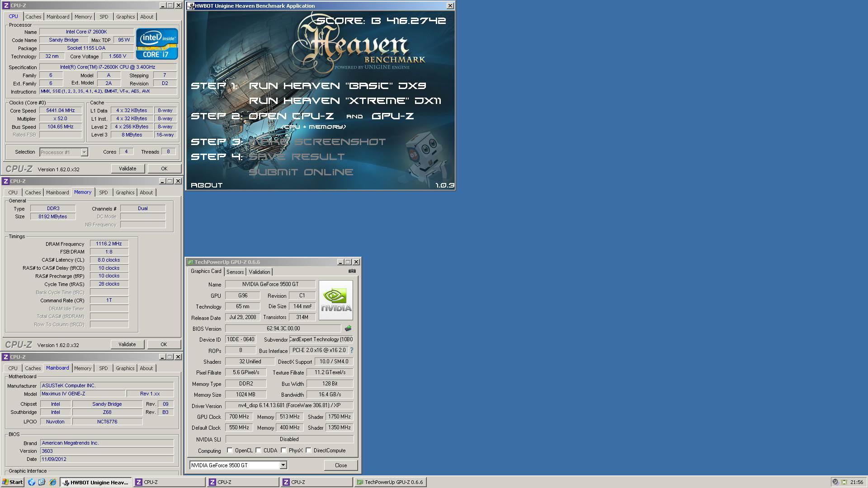868x488 pixels.
Task: Open the GPU selection dropdown in GPU-Z
Action: 283,465
